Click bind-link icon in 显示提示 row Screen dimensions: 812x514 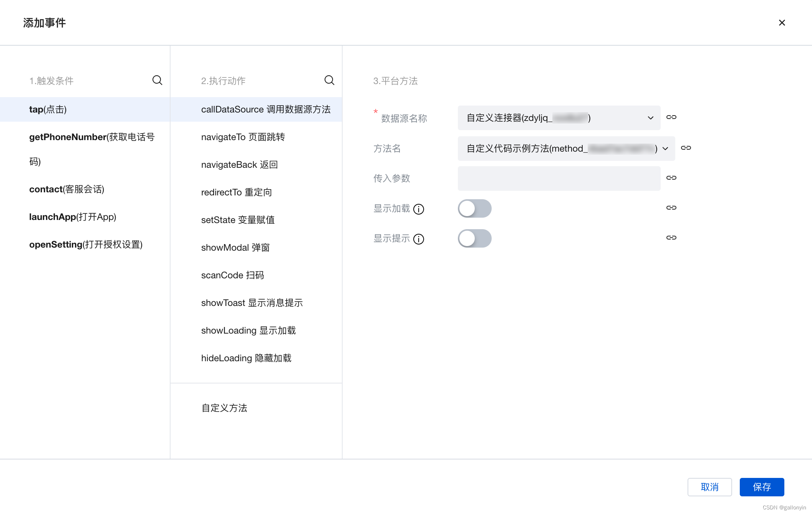click(x=671, y=238)
